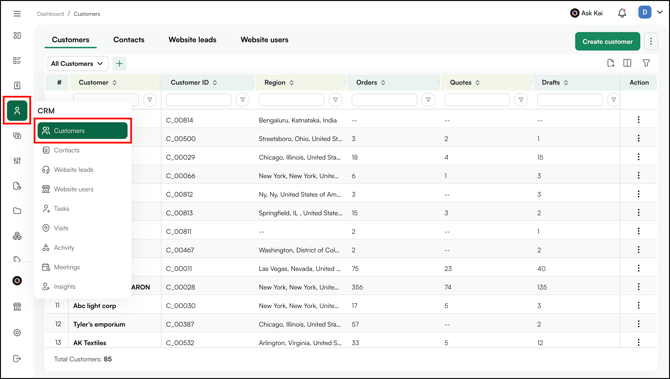Click the Quotes filter input
This screenshot has width=670, height=379.
[x=477, y=100]
